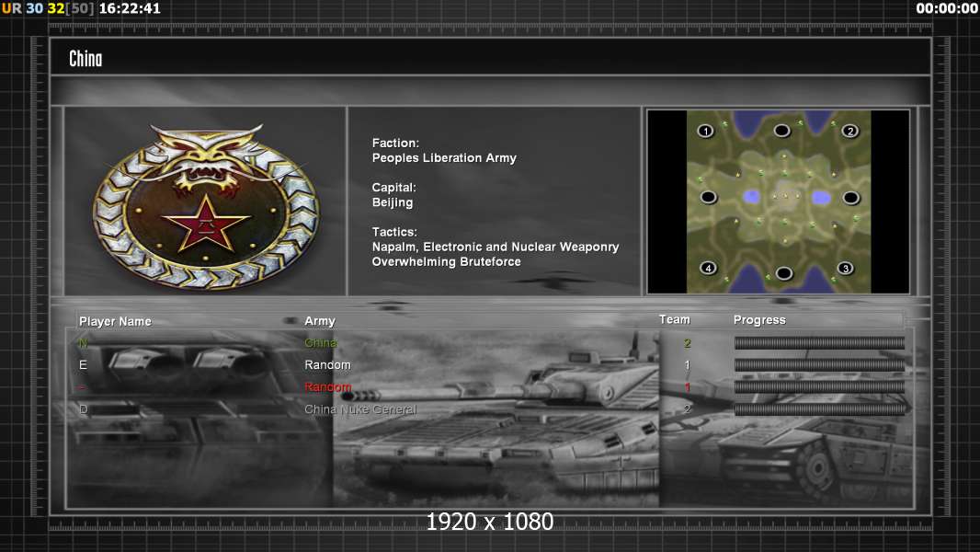Click the progress bar in player D's row
Viewport: 980px width, 552px height.
point(819,409)
